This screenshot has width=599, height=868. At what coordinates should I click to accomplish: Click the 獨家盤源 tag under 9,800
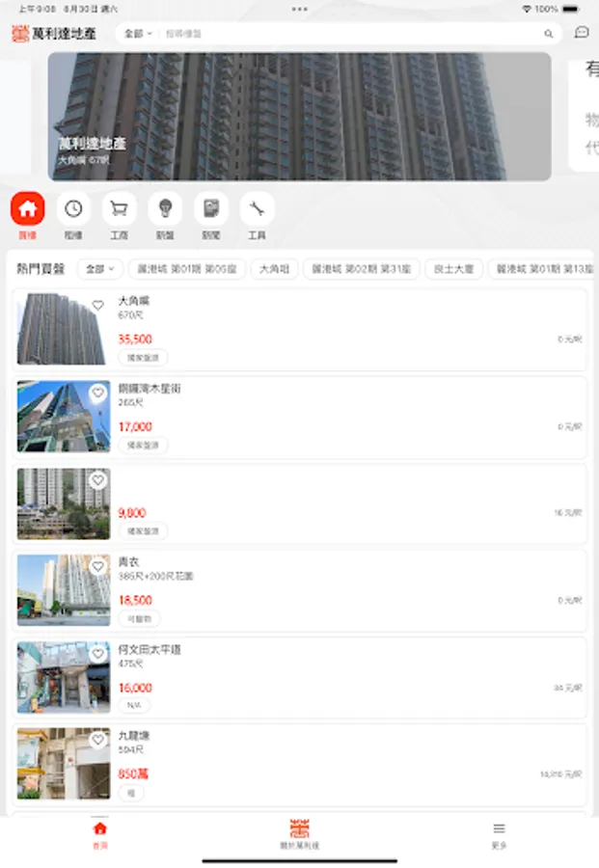click(143, 530)
